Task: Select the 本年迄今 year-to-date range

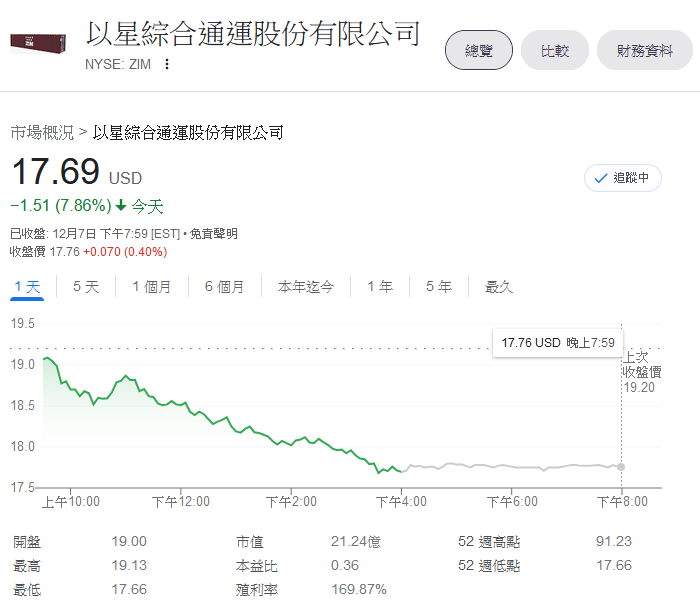Action: click(305, 287)
